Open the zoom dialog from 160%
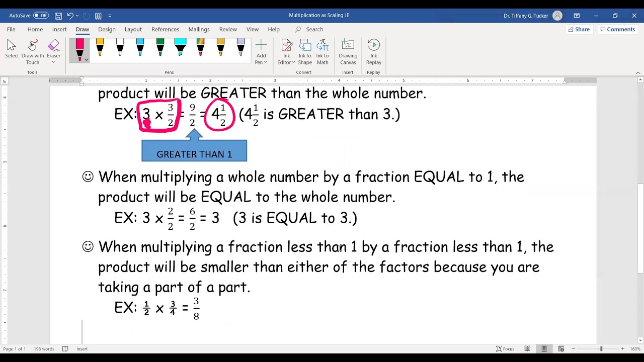The image size is (644, 362). [635, 349]
